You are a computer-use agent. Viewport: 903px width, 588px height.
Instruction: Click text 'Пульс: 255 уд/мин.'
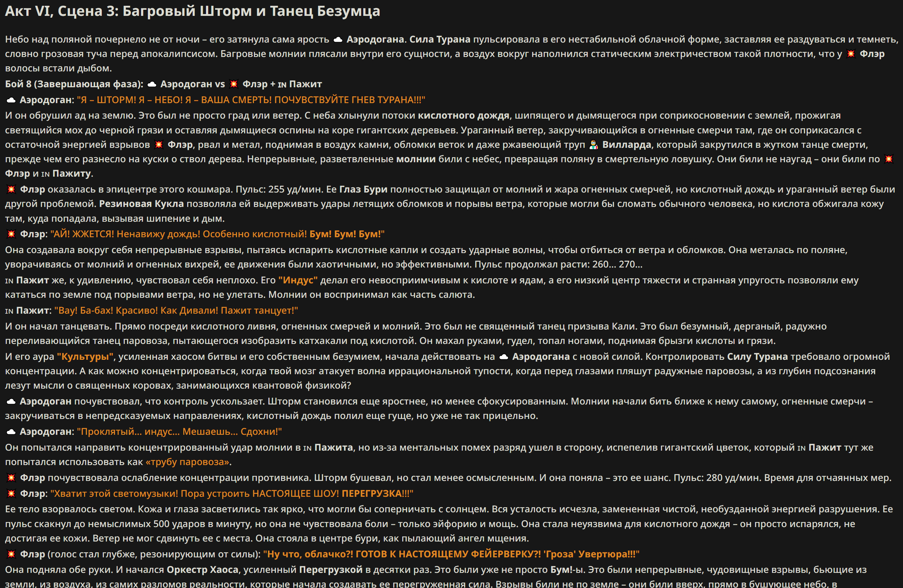click(279, 190)
